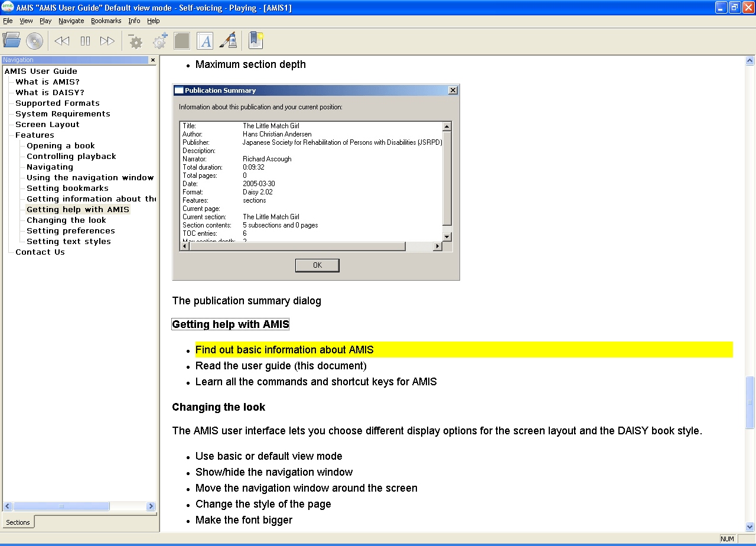Select 'Getting information about the' tree item
The image size is (756, 546).
coord(92,199)
